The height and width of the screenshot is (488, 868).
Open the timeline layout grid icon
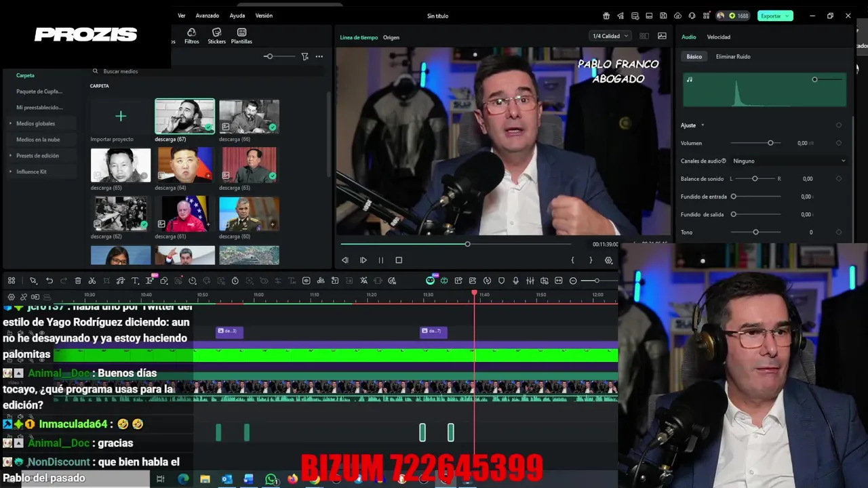click(12, 281)
